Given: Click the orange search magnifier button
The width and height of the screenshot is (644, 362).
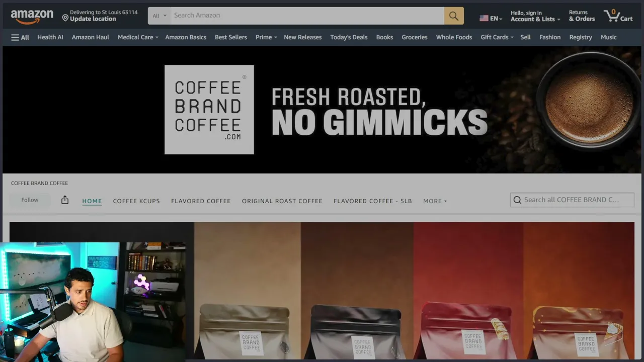Looking at the screenshot, I should [x=454, y=16].
